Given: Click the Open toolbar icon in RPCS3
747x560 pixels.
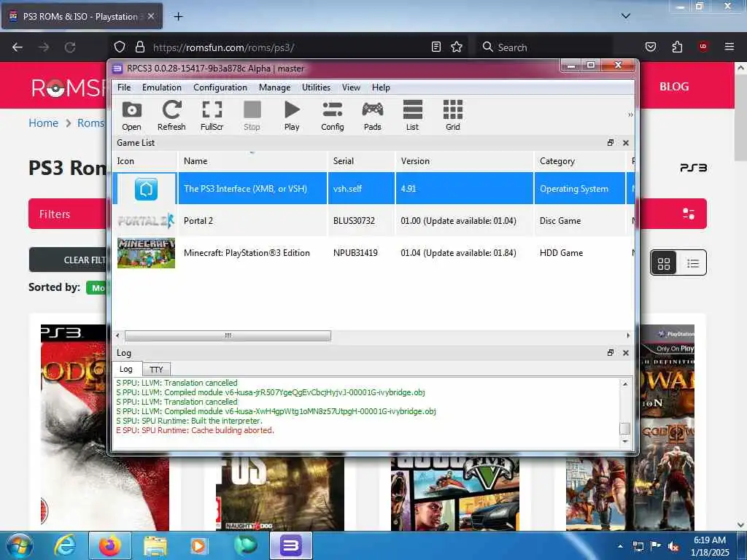Looking at the screenshot, I should (131, 115).
